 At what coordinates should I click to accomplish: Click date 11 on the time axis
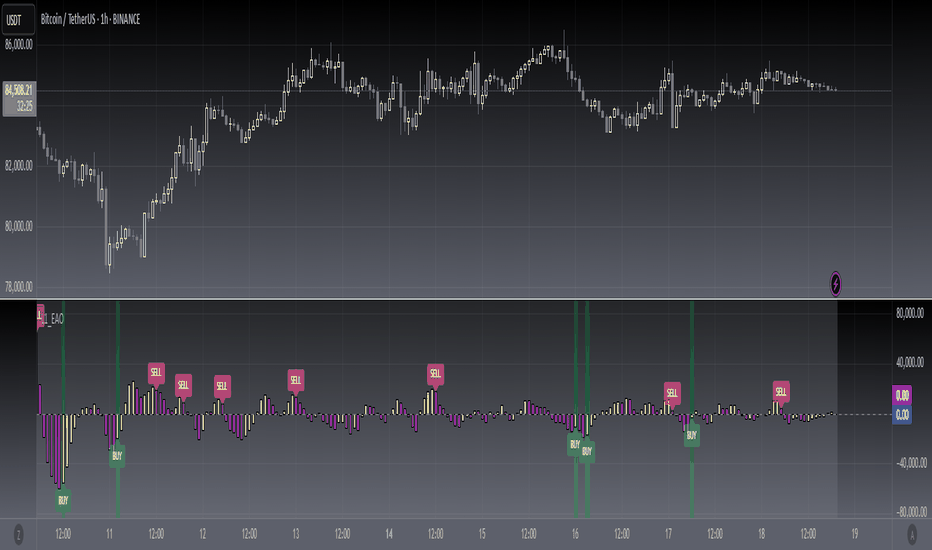109,534
